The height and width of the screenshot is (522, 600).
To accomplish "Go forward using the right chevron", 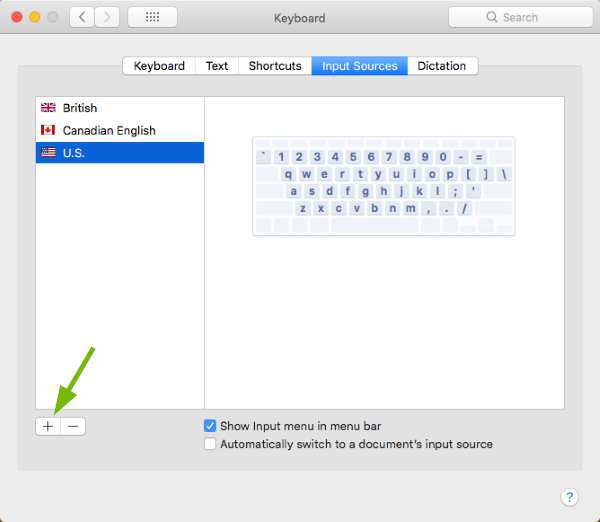I will (x=107, y=17).
